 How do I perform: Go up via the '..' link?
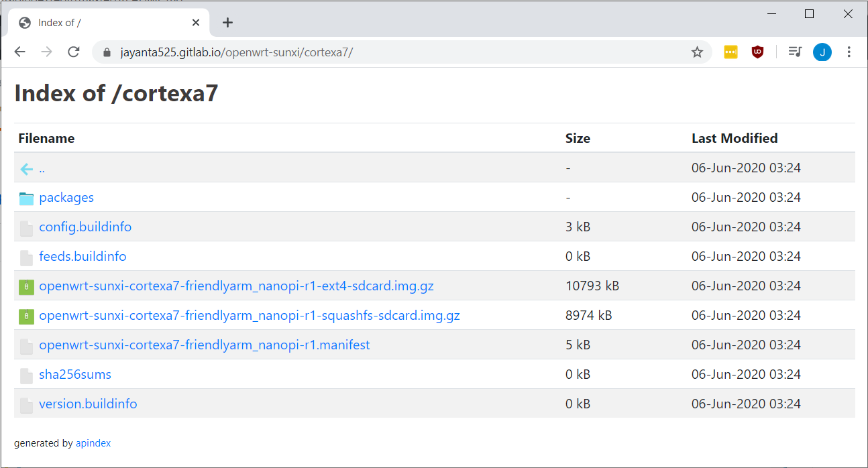tap(42, 168)
